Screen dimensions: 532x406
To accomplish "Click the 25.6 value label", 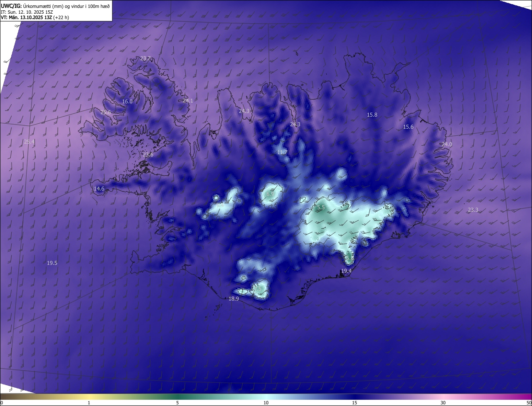I will coord(106,113).
